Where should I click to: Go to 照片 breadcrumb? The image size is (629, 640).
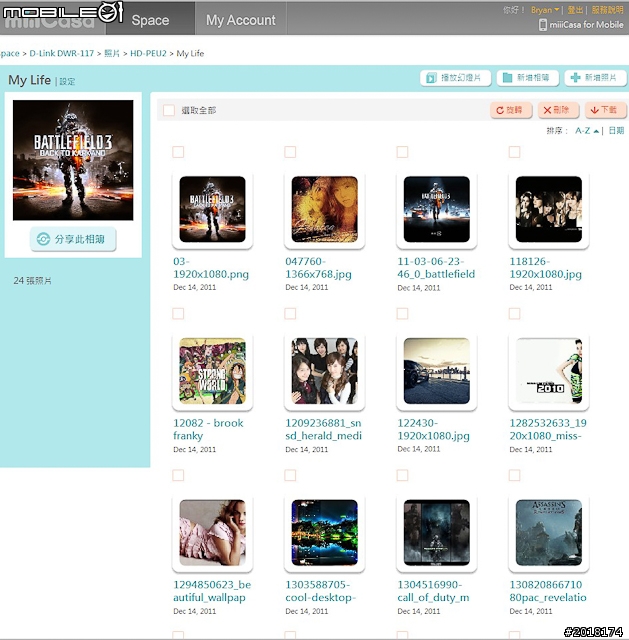112,53
